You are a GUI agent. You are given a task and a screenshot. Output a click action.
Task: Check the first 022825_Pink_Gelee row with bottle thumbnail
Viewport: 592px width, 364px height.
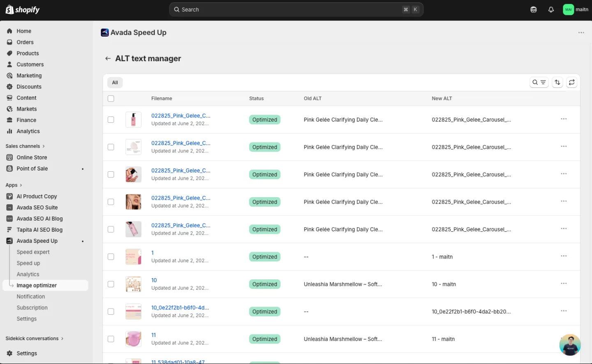coord(111,120)
